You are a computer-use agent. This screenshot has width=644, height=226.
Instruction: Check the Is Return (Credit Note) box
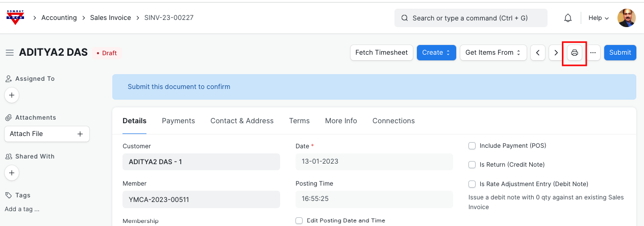[472, 165]
